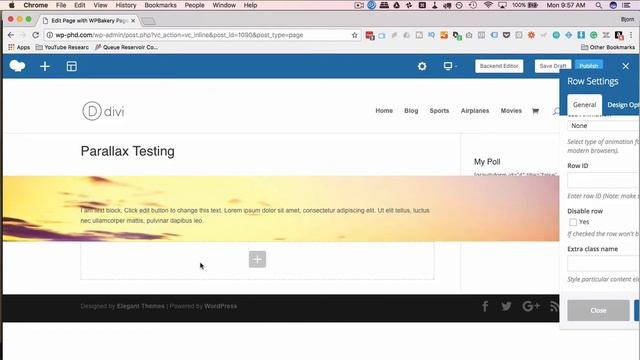Viewport: 640px width, 360px height.
Task: Open the People menu
Action: (x=194, y=5)
